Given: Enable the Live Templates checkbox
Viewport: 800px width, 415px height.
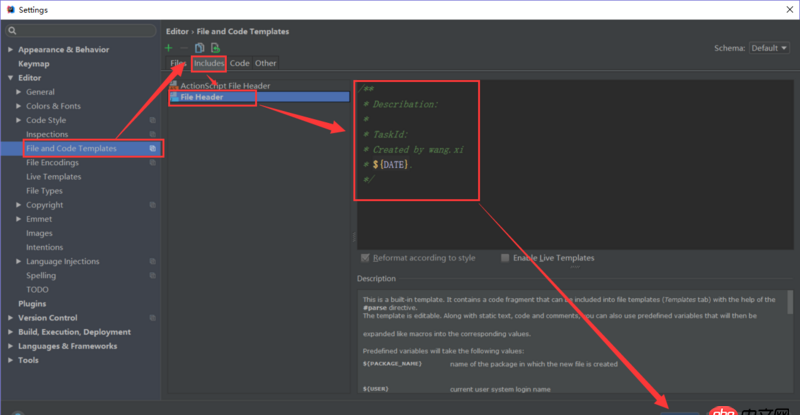Looking at the screenshot, I should coord(505,258).
